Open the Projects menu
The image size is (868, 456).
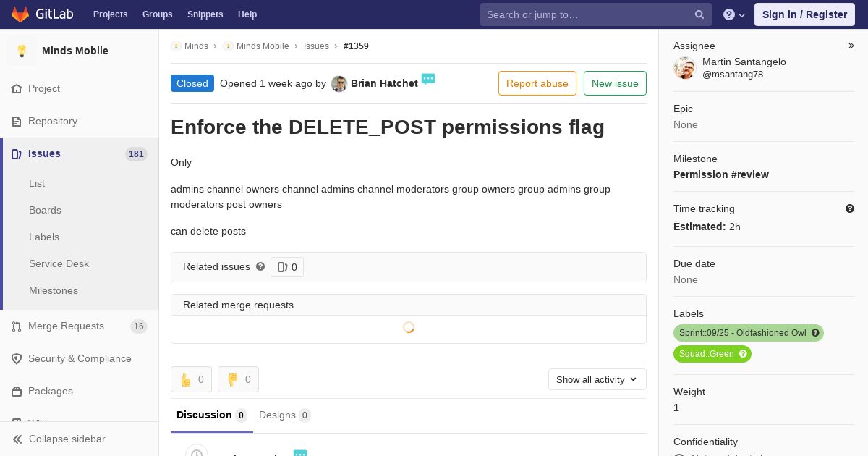point(110,14)
